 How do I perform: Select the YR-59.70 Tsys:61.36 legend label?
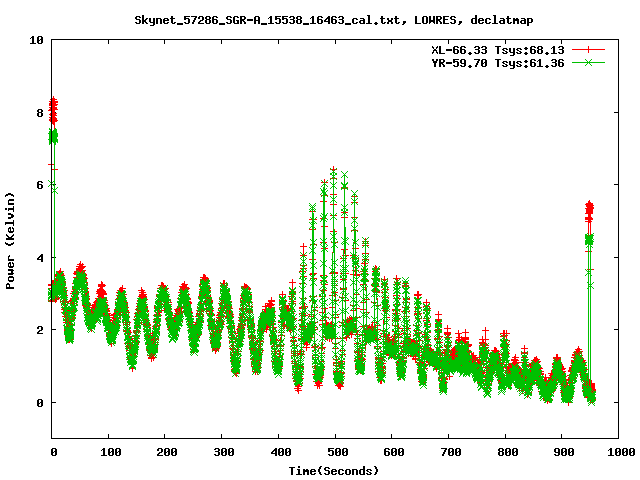[x=498, y=63]
